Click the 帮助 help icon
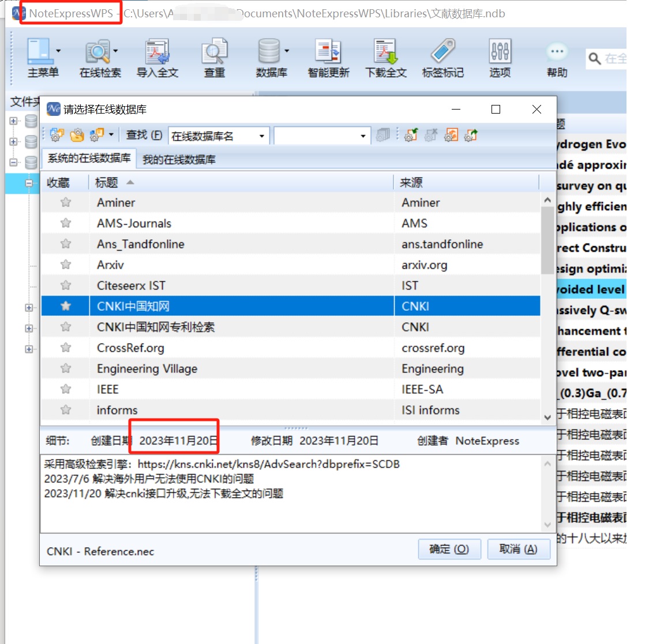649x644 pixels. click(x=557, y=51)
